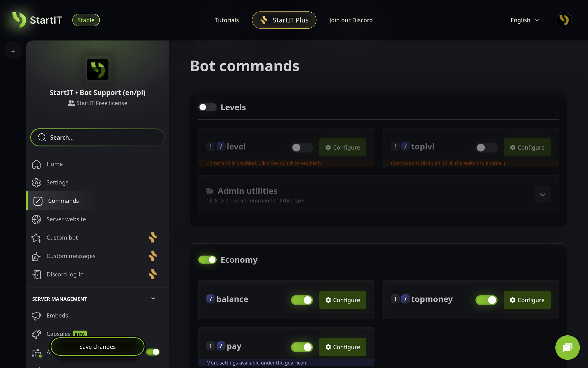Select Join our Discord link
This screenshot has height=368, width=588.
coord(351,20)
